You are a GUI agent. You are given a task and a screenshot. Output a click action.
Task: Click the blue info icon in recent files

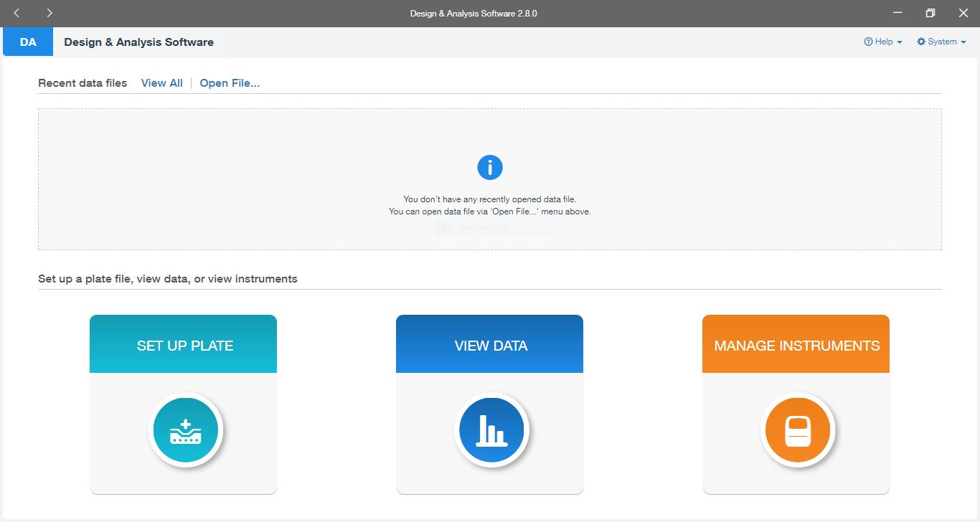click(490, 168)
